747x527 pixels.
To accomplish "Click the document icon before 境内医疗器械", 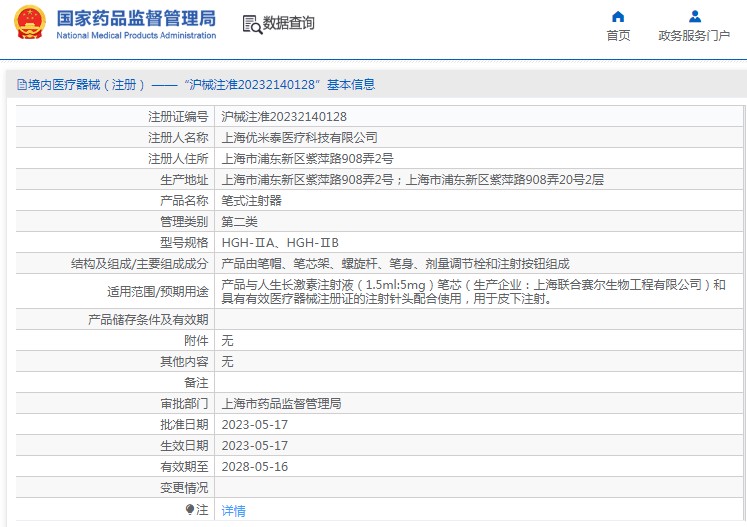I will 21,85.
